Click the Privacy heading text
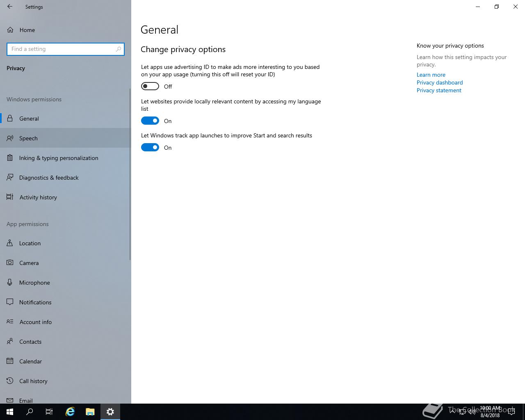This screenshot has height=420, width=525. (x=16, y=68)
